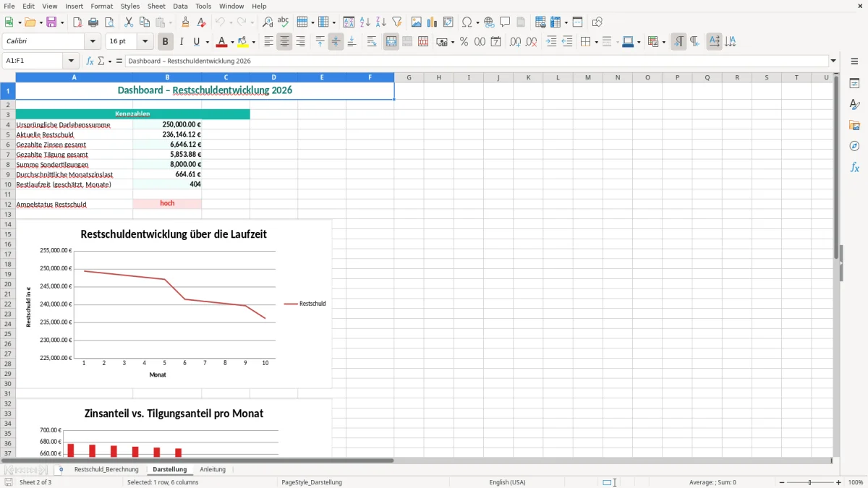Click the Select Function sigma button
Screen dimensions: 868x488
(x=101, y=61)
